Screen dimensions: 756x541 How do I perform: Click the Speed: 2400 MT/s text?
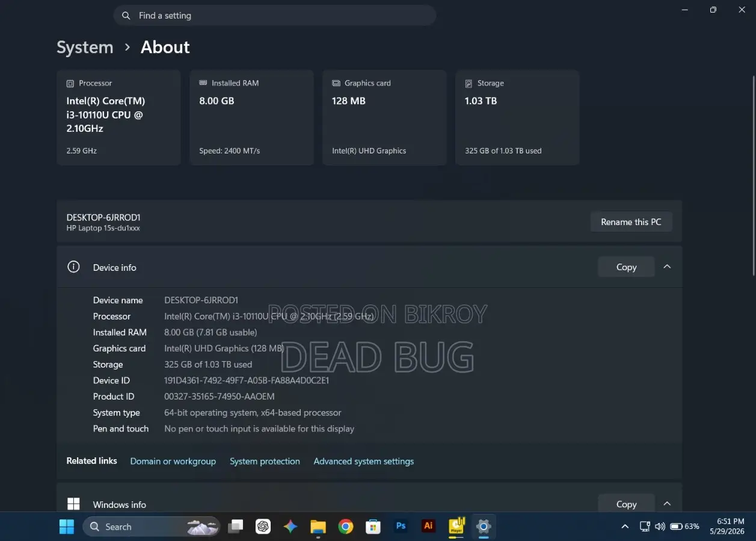click(230, 151)
